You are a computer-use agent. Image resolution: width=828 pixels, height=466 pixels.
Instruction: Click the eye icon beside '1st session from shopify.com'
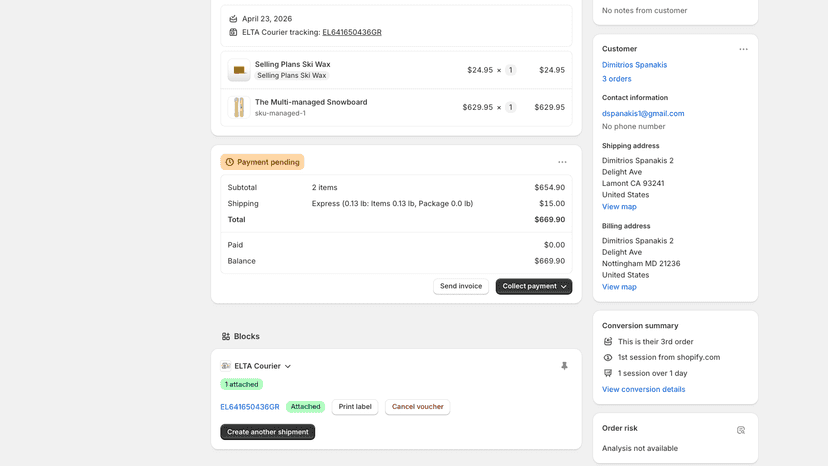608,358
